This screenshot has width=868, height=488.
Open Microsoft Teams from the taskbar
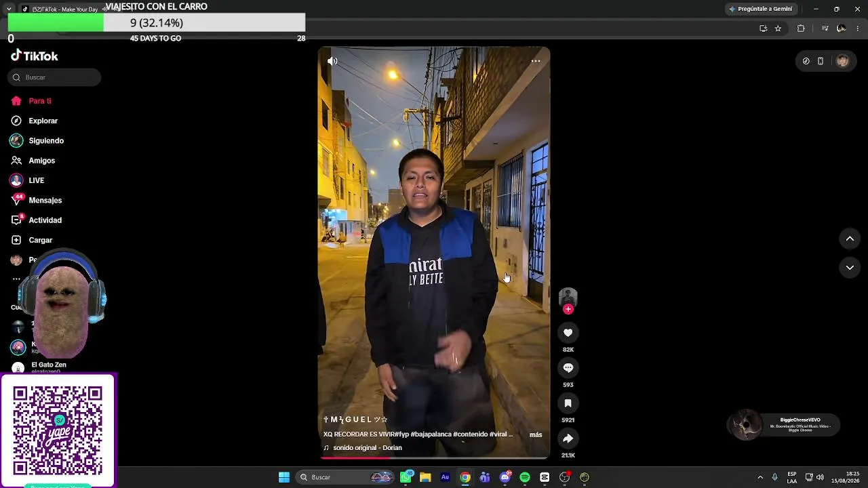pyautogui.click(x=485, y=477)
